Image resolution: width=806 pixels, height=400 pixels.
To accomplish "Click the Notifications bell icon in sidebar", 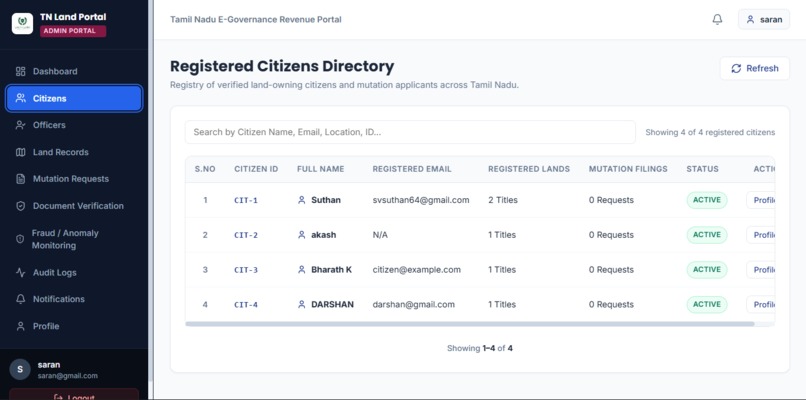I will click(x=21, y=299).
